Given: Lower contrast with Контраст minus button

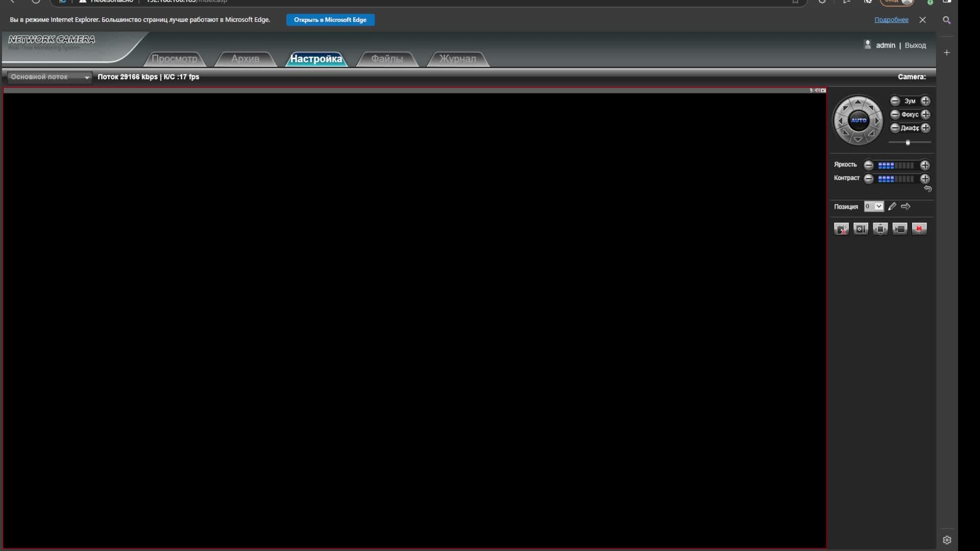Looking at the screenshot, I should [868, 179].
